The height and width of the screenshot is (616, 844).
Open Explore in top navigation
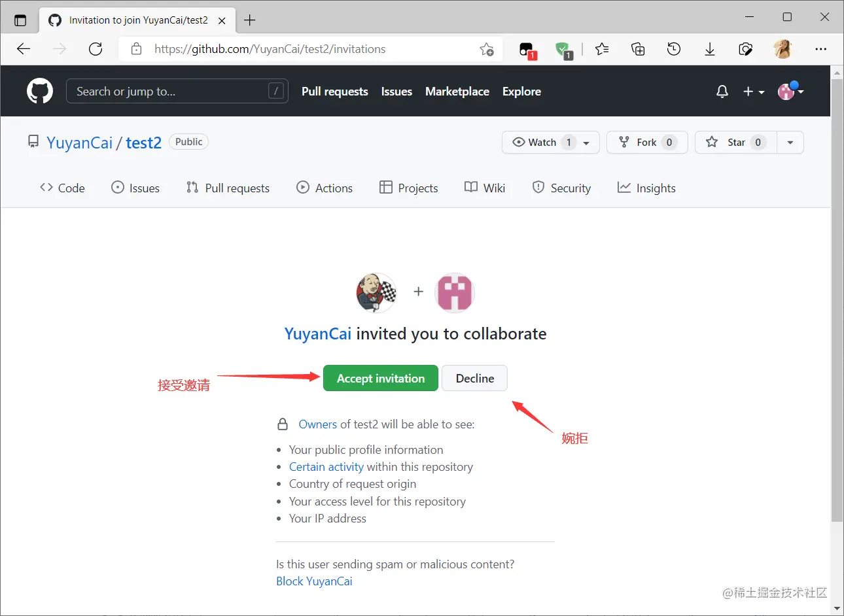pos(521,92)
